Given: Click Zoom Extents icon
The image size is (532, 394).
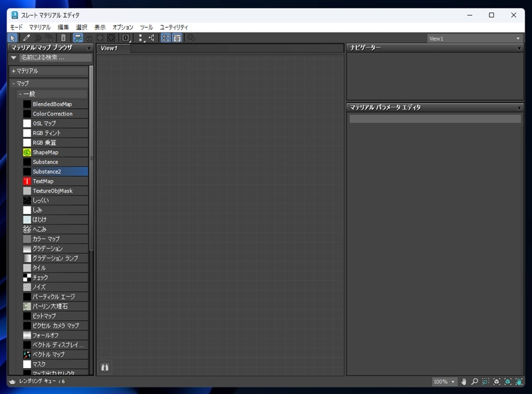Looking at the screenshot, I should coord(497,382).
